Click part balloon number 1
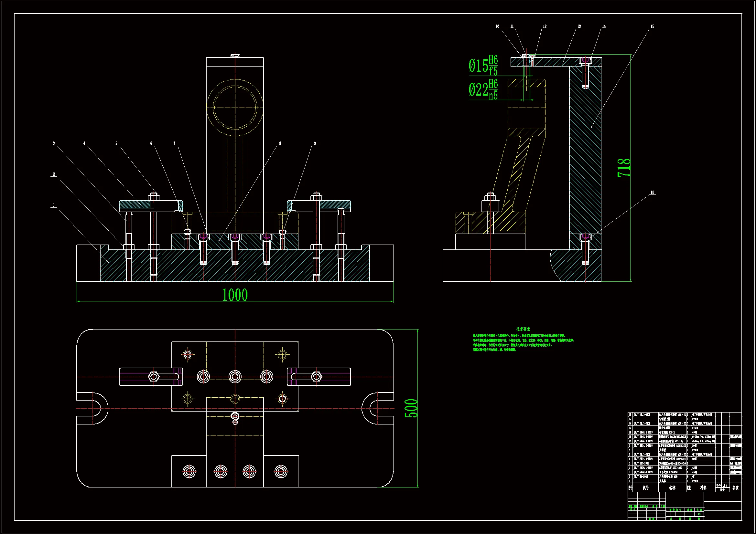756x534 pixels. [x=54, y=205]
